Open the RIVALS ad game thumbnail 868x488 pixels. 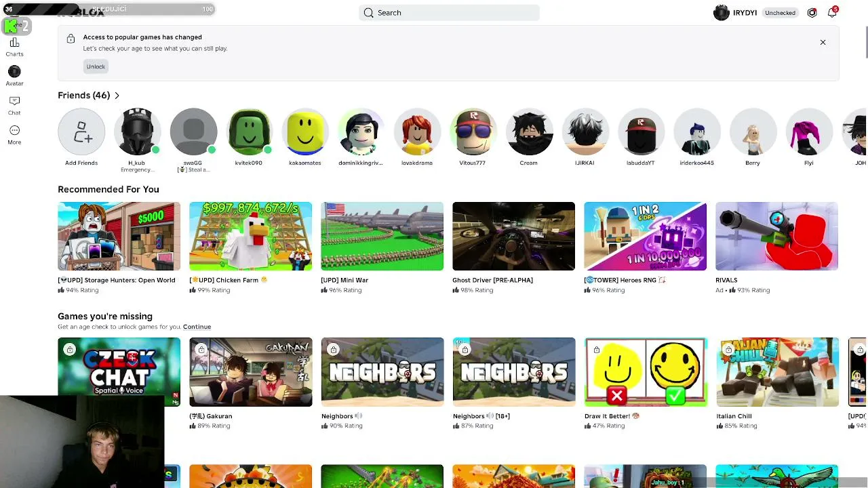[x=776, y=236]
